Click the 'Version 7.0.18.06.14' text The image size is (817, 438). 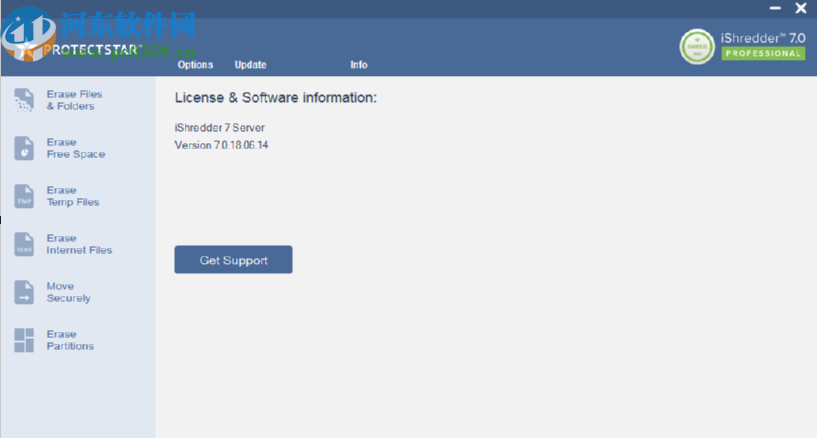tap(221, 145)
